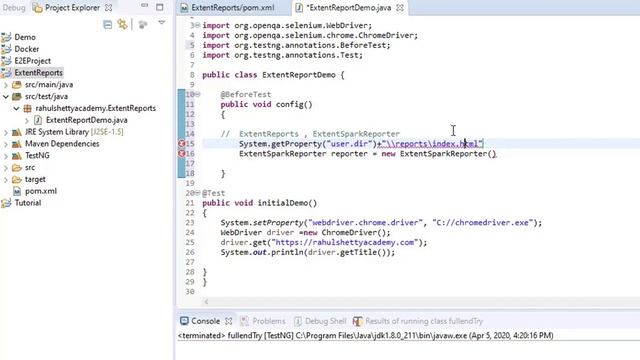The image size is (640, 360).
Task: Expand JRE System Library node
Action: [x=6, y=132]
